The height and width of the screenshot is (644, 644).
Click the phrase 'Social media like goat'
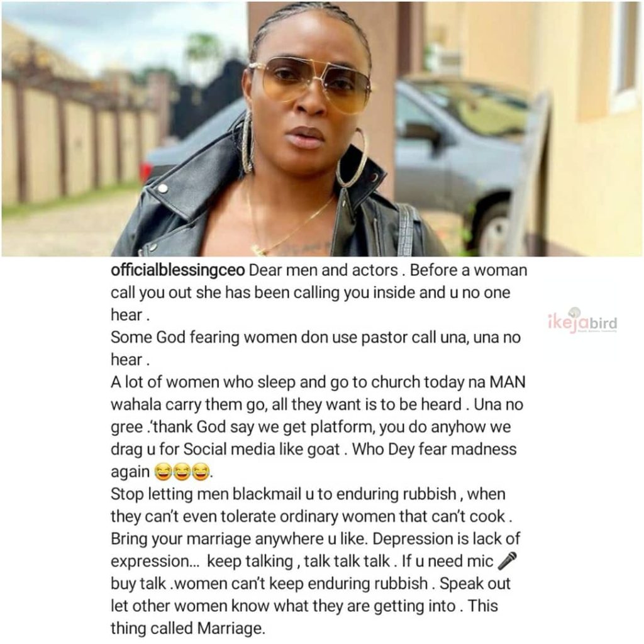click(261, 449)
